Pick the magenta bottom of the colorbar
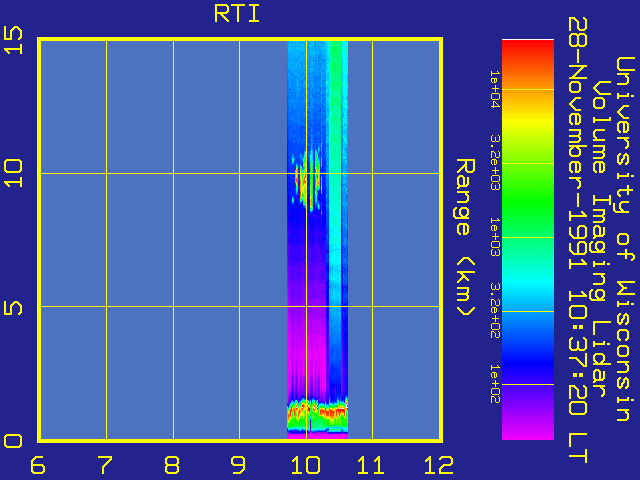Screen dimensions: 640x480 tap(528, 429)
